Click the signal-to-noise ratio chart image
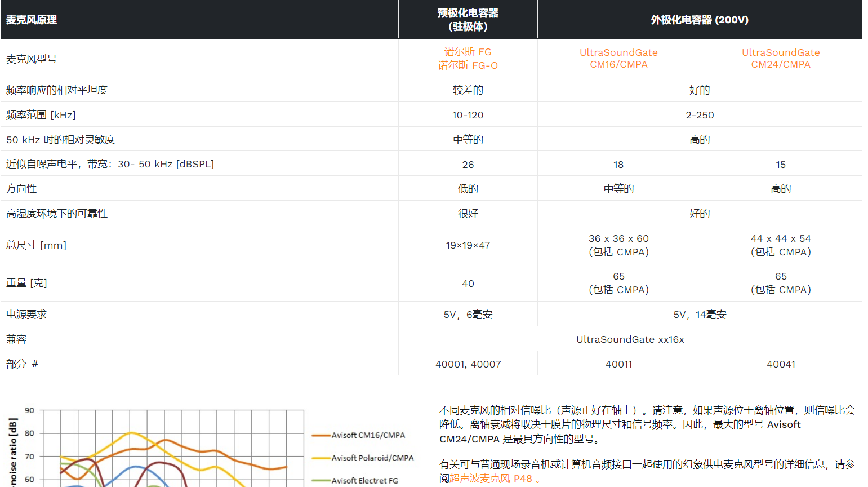 (211, 445)
